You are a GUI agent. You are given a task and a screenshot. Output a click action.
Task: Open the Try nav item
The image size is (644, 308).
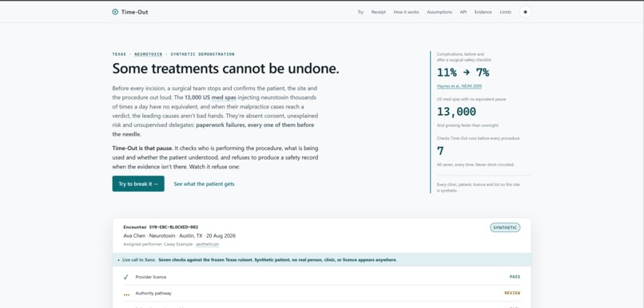click(360, 12)
